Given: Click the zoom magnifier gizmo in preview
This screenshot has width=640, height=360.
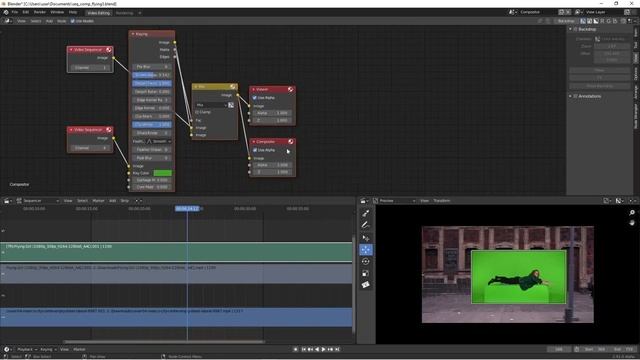Looking at the screenshot, I should click(632, 213).
